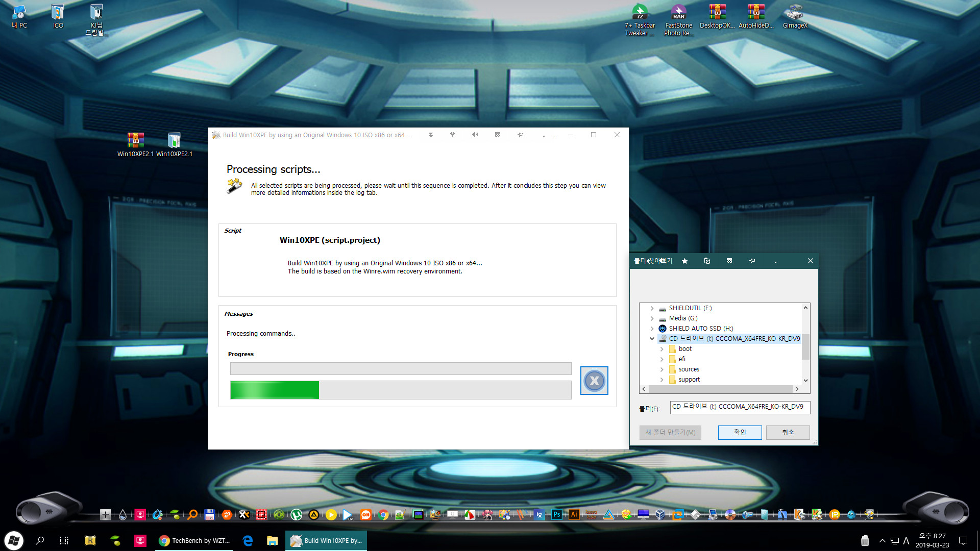Click the double-chevron rollup icon in Win10XPE title bar
The width and height of the screenshot is (980, 551).
pos(431,135)
